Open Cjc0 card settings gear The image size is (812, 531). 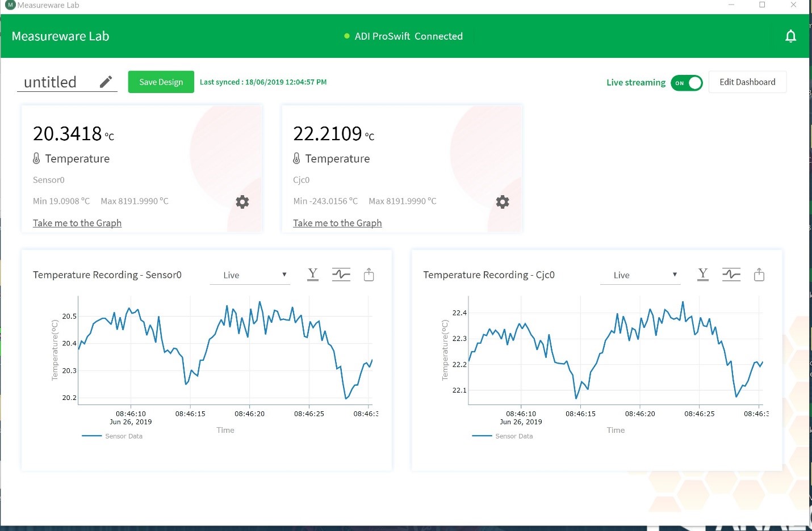click(503, 202)
